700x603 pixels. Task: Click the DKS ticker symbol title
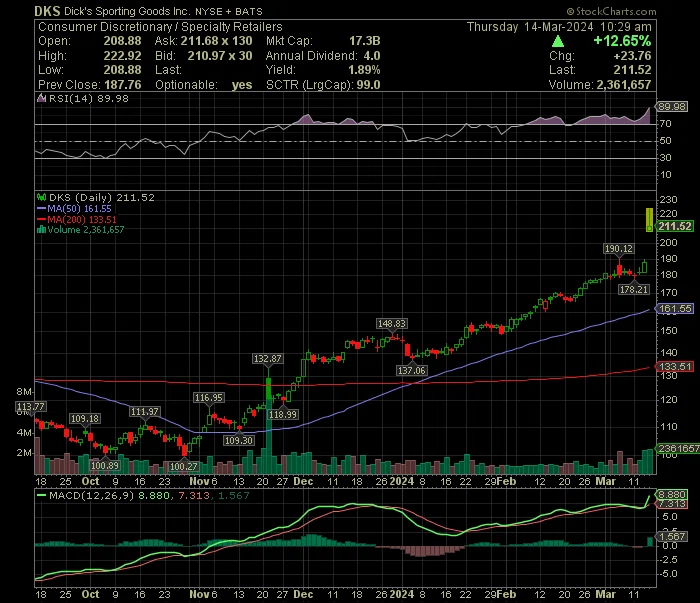click(47, 11)
